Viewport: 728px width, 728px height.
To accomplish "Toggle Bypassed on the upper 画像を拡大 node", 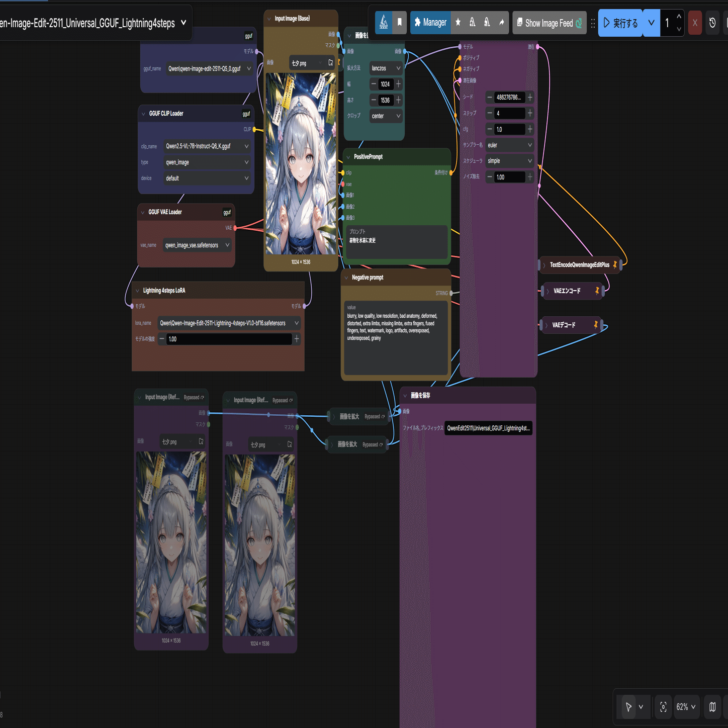I will tap(373, 416).
